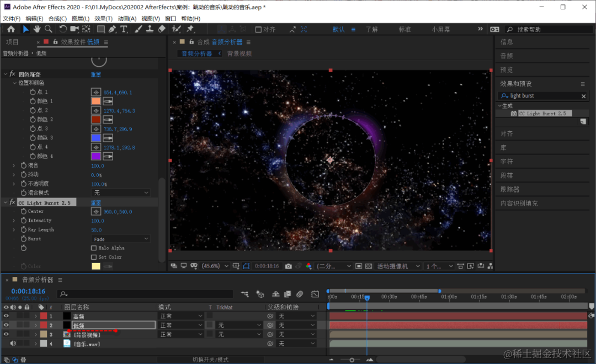
Task: Select the Zoom magnifier tool
Action: tap(49, 29)
